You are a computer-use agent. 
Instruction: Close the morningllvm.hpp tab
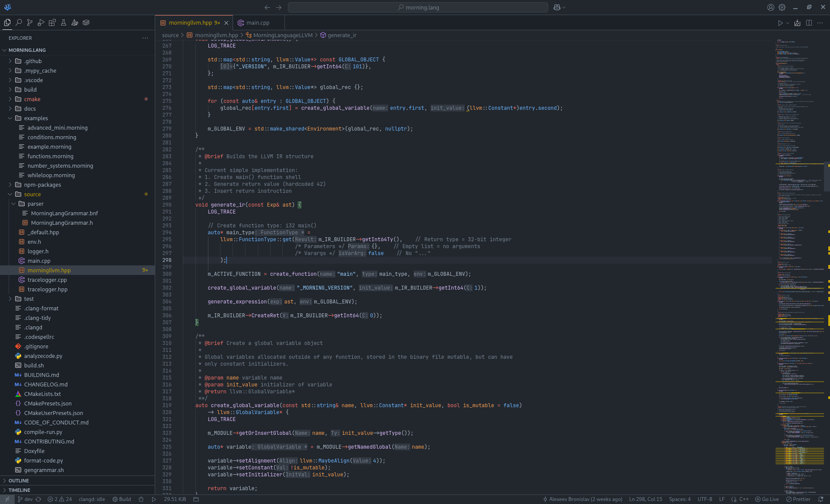pyautogui.click(x=226, y=23)
